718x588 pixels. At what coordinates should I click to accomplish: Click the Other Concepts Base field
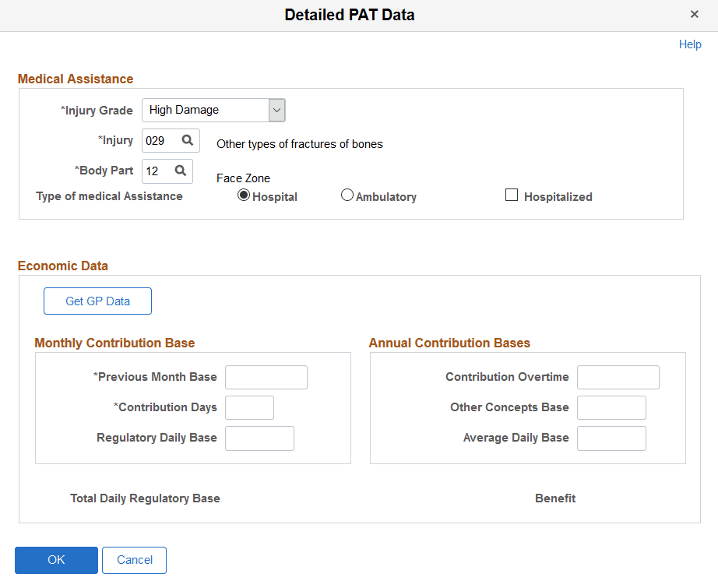611,407
